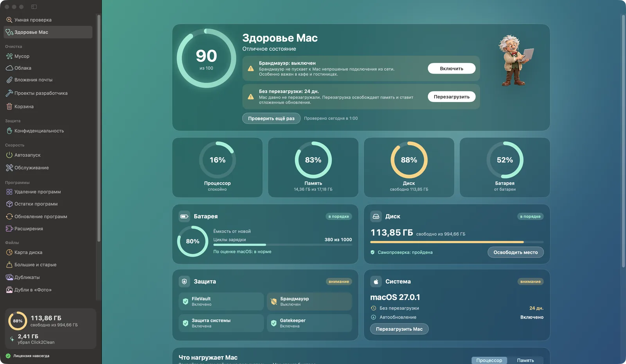Click the в порядке badge in Диск card
The image size is (626, 364).
click(530, 216)
